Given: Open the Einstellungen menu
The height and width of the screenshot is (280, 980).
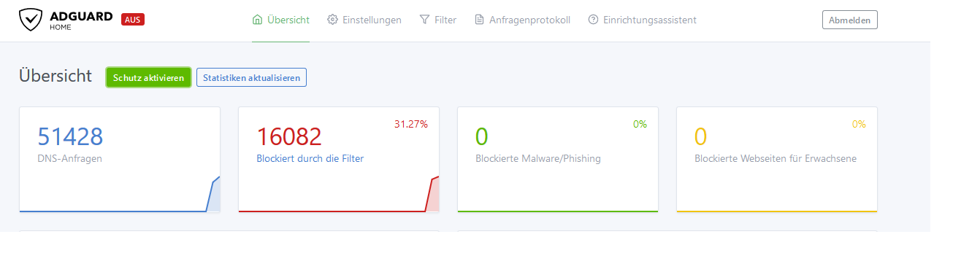Looking at the screenshot, I should click(364, 20).
